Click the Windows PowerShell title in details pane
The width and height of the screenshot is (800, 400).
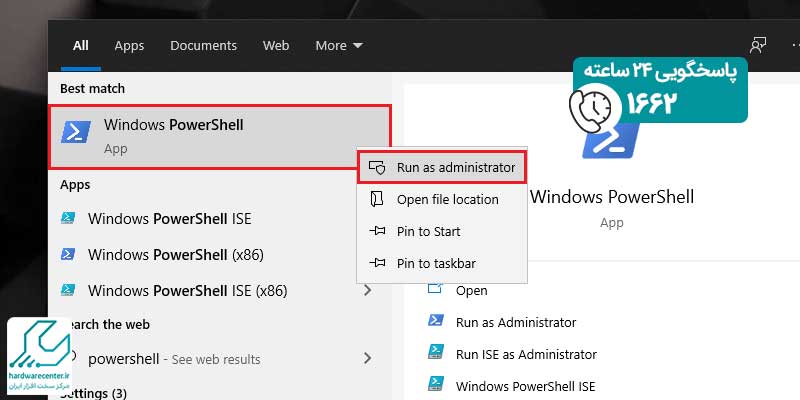[x=612, y=196]
